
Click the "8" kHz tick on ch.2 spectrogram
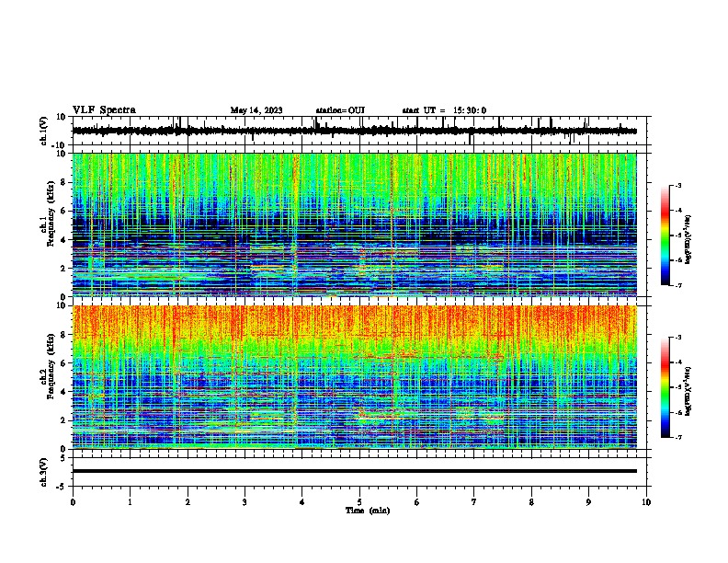pos(63,335)
